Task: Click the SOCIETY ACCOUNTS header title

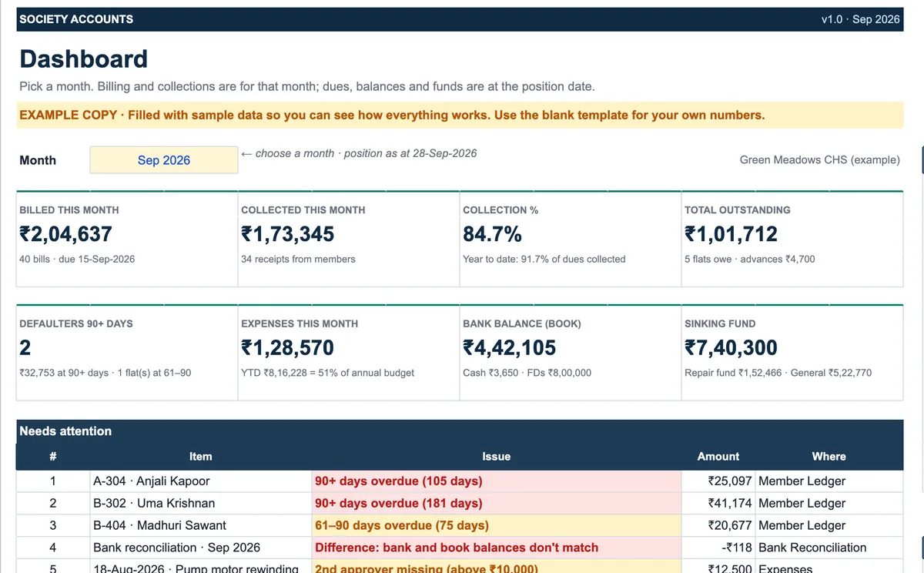Action: coord(76,19)
